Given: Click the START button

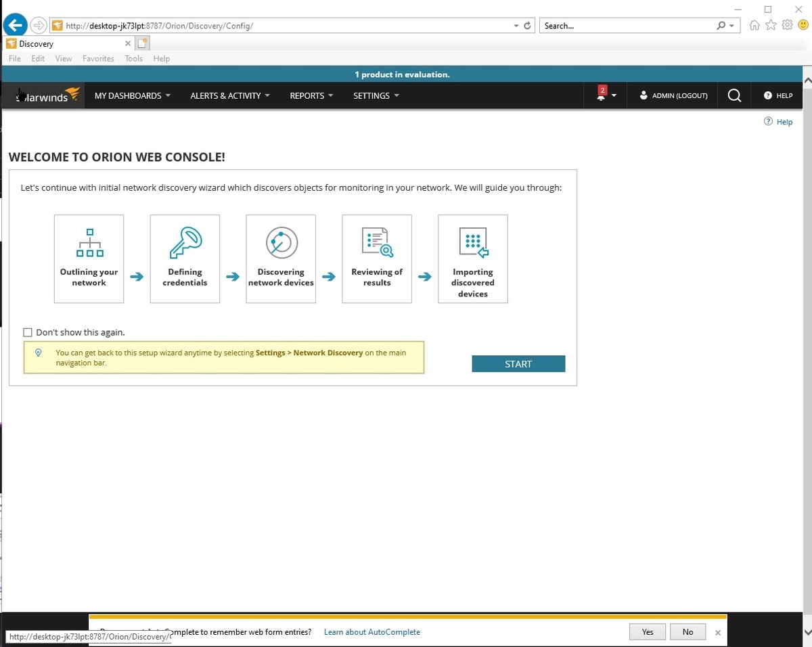Looking at the screenshot, I should pos(518,363).
